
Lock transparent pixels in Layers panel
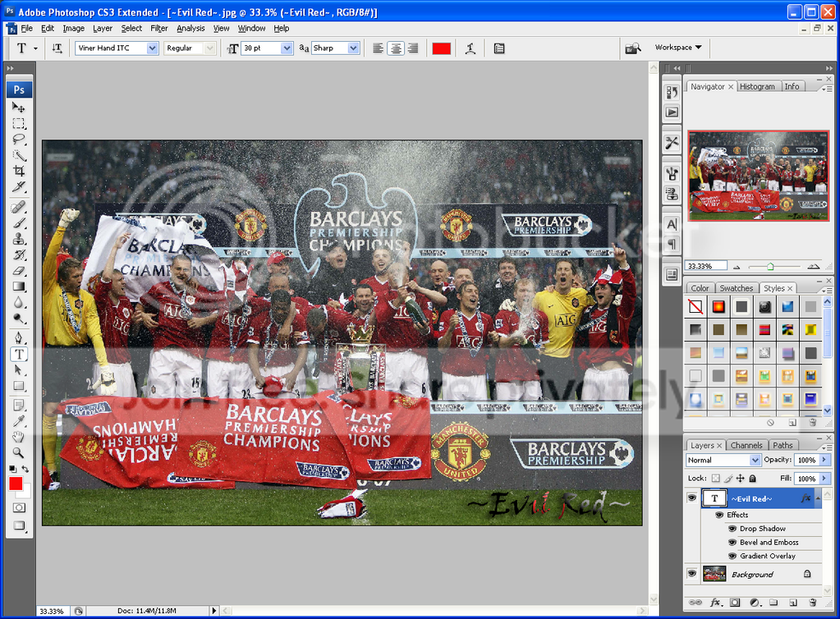pos(716,478)
